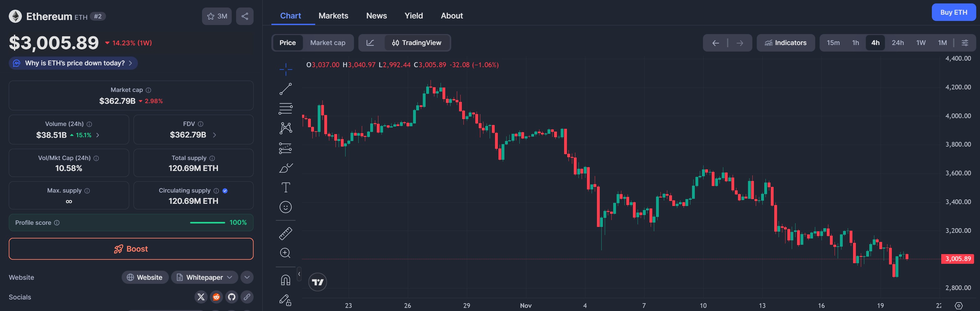The width and height of the screenshot is (980, 311).
Task: Select the trend line drawing tool
Action: click(285, 89)
